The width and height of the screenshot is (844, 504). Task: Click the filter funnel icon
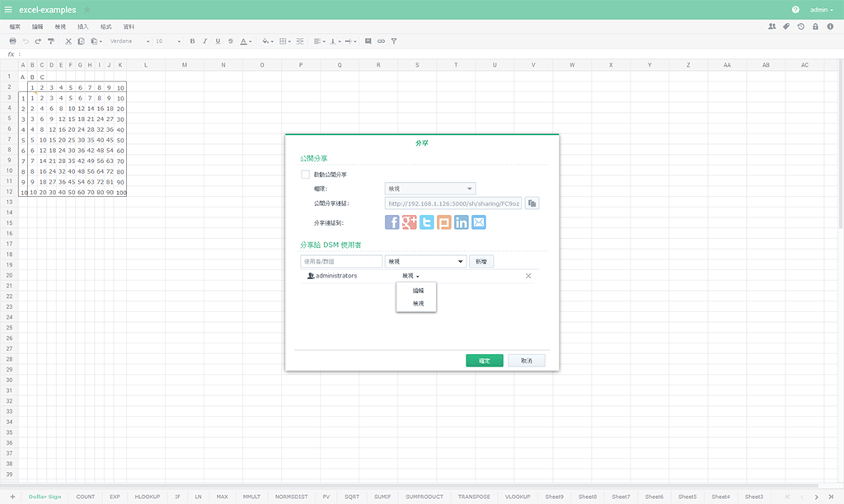coord(394,41)
